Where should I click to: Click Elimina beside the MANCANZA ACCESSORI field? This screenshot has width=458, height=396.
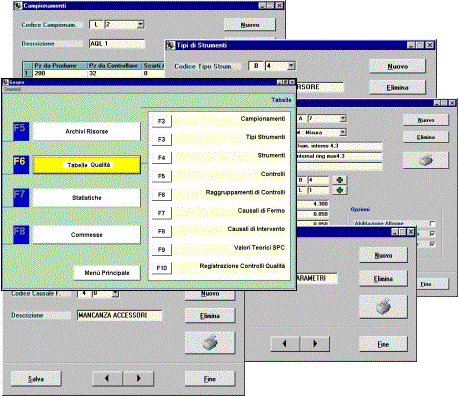[210, 316]
